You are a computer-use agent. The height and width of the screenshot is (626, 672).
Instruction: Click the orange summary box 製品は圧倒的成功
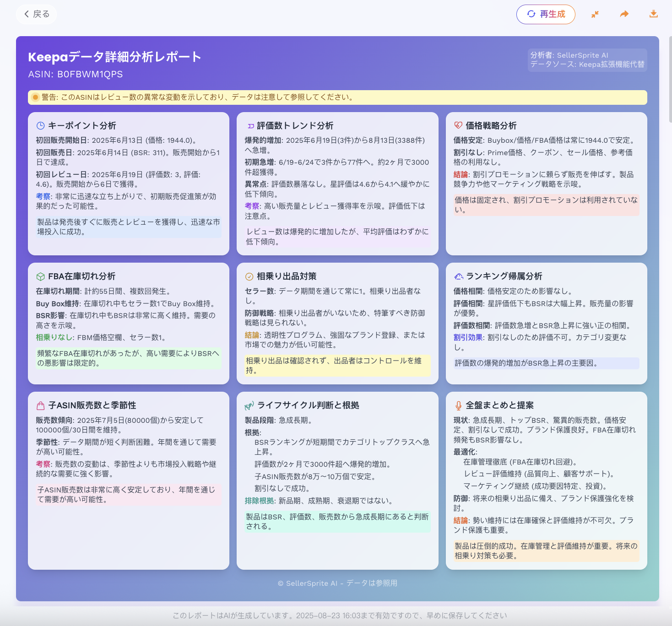click(x=547, y=551)
